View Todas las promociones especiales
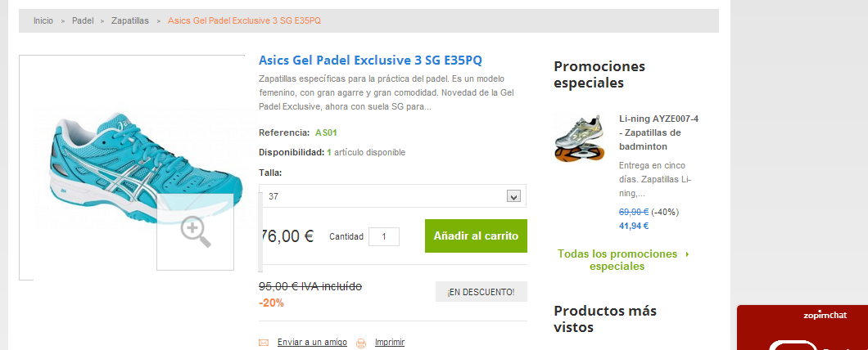 pyautogui.click(x=617, y=260)
